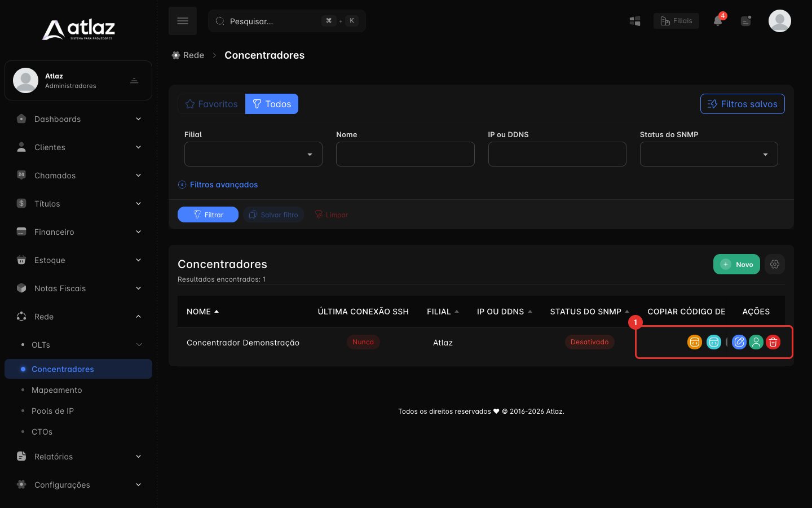Open the CTOs submenu item
The height and width of the screenshot is (508, 812).
click(x=78, y=432)
